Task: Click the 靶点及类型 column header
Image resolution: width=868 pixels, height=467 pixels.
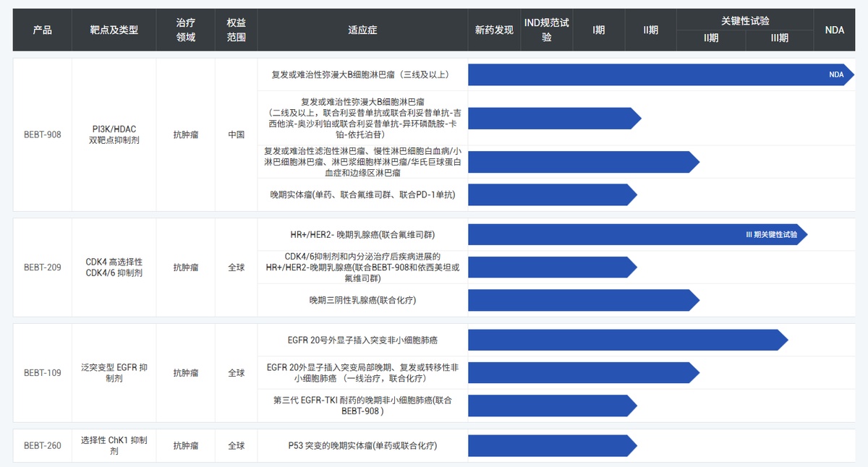Action: pyautogui.click(x=114, y=30)
